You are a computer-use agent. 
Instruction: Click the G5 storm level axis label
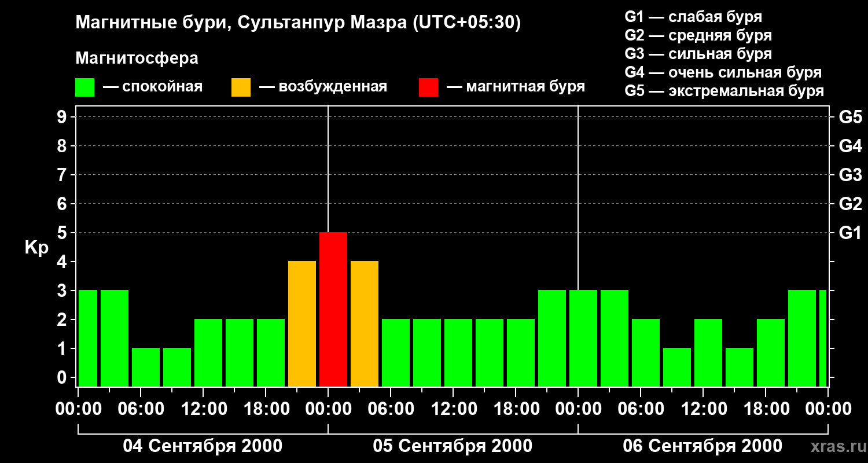point(850,117)
